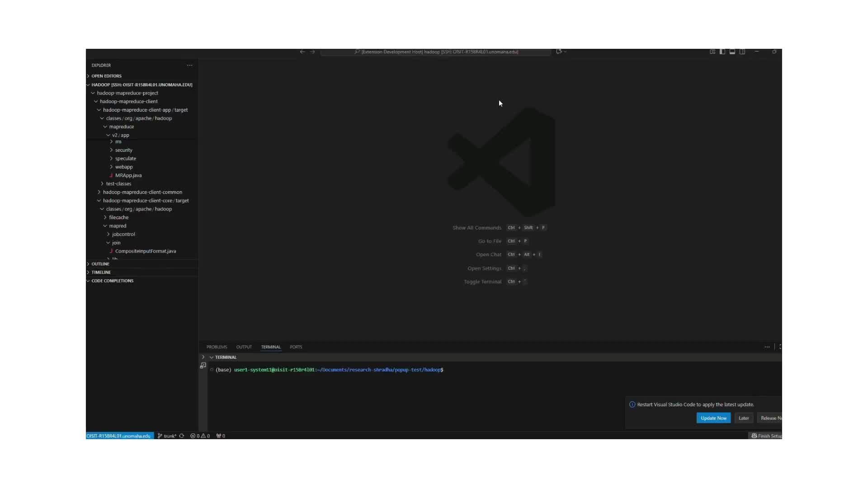Go forward with the right navigation arrow
Screen dimensions: 868x488
pyautogui.click(x=312, y=52)
